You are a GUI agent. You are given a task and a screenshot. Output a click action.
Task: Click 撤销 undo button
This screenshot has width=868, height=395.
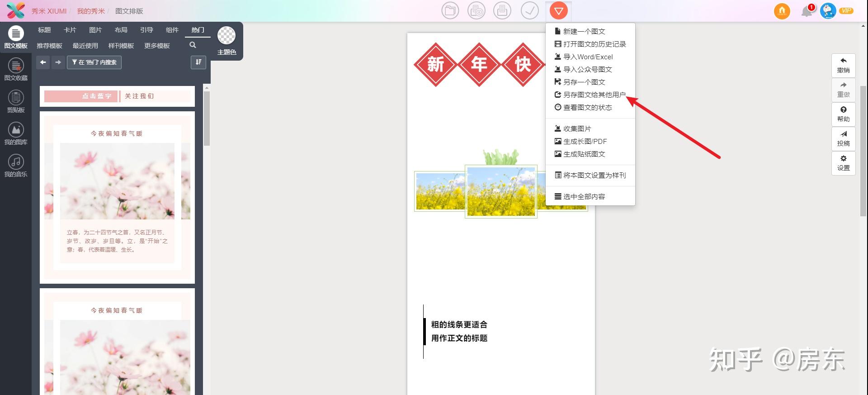pos(843,66)
